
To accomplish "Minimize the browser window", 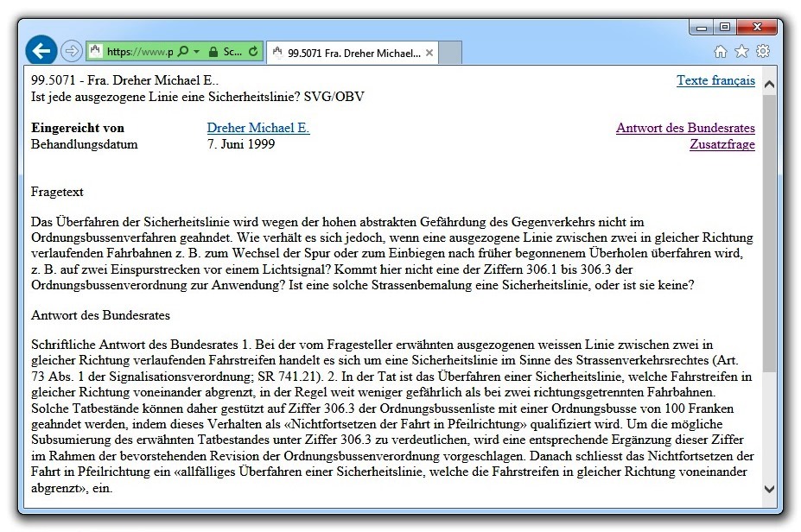I will (702, 28).
